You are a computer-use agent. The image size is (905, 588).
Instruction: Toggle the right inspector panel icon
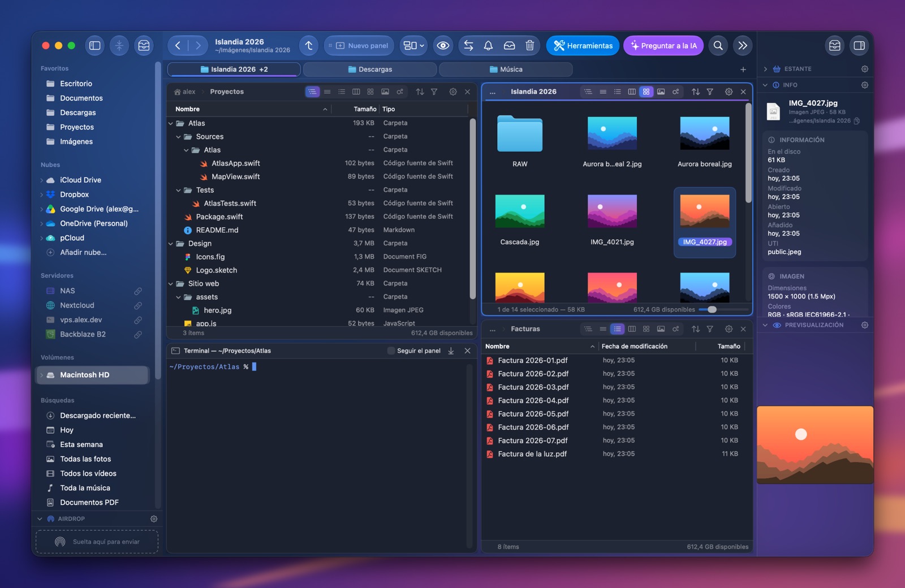[859, 46]
